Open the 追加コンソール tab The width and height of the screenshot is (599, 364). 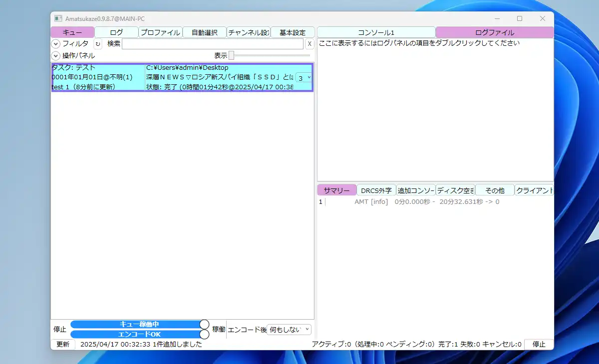click(416, 190)
